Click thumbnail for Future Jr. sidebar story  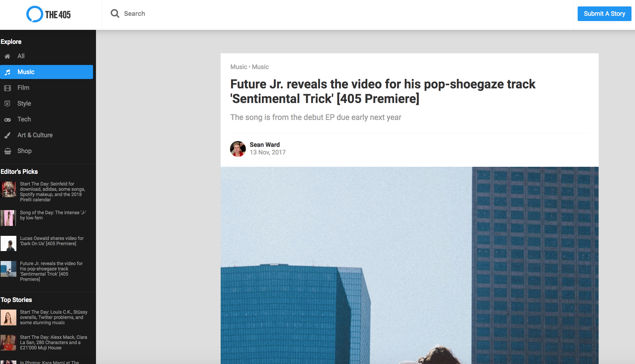[8, 269]
